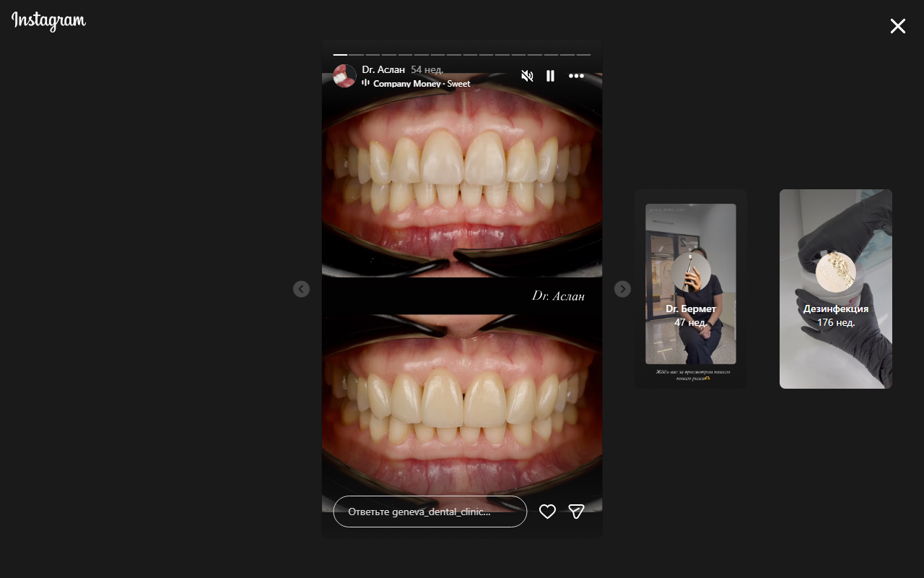The height and width of the screenshot is (578, 924).
Task: Click the Instagram logo
Action: click(x=48, y=22)
